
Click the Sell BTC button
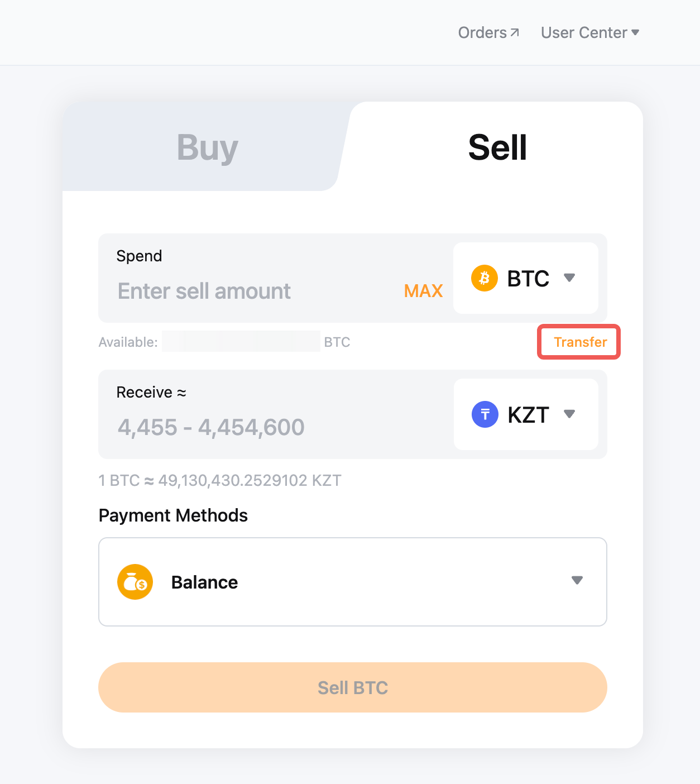click(352, 687)
